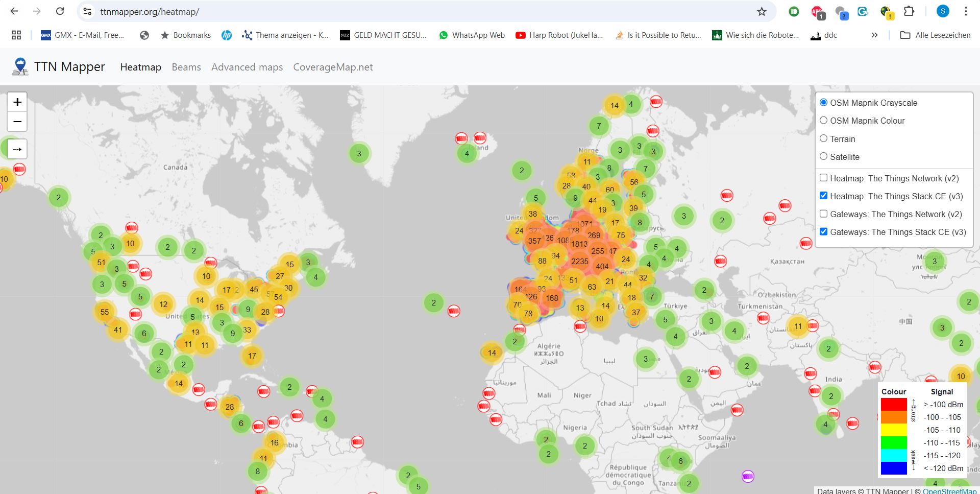Select OSM Mapnik Grayscale base layer
Screen dimensions: 980x494
pos(823,102)
